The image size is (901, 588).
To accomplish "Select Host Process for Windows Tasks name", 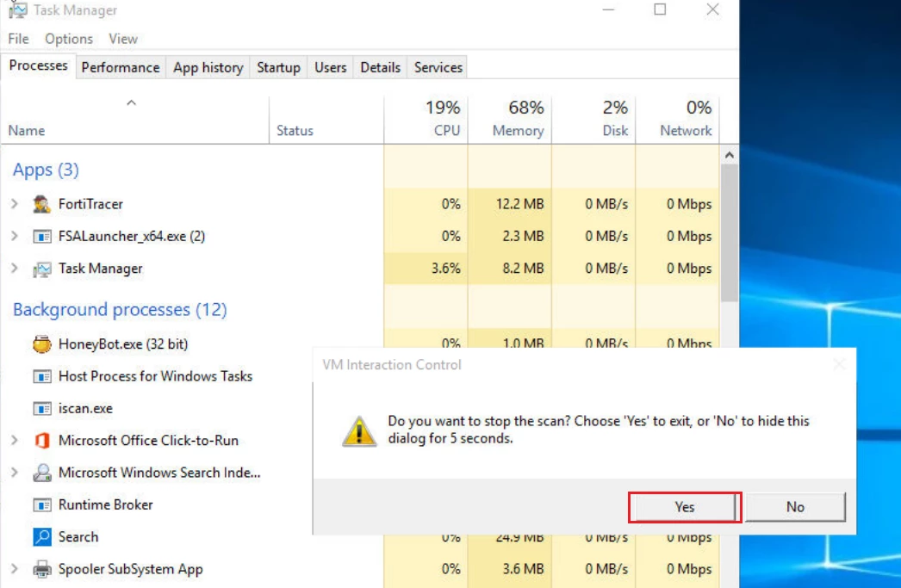I will point(155,376).
